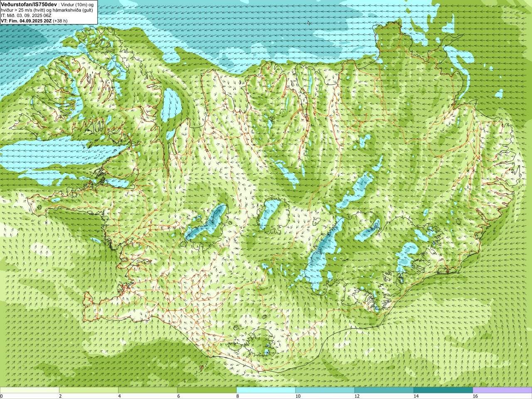Click the legend scale value '8'
532x399 pixels.
[238, 396]
